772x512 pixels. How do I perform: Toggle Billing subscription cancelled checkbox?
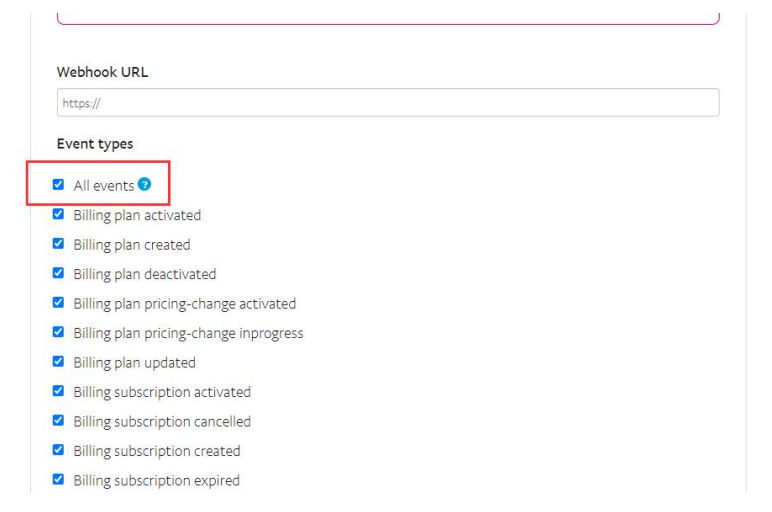point(58,420)
